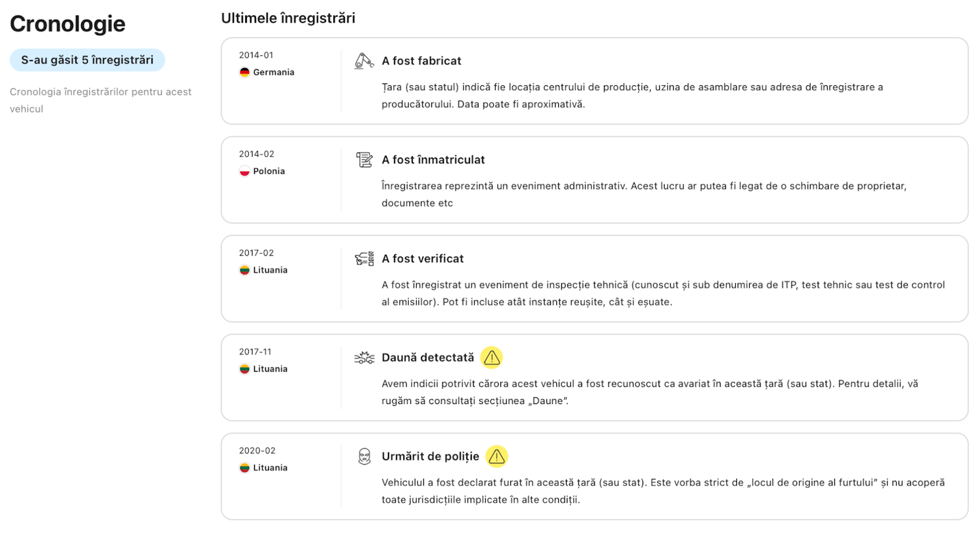This screenshot has width=980, height=533.
Task: Click the masked thief icon
Action: tap(364, 456)
